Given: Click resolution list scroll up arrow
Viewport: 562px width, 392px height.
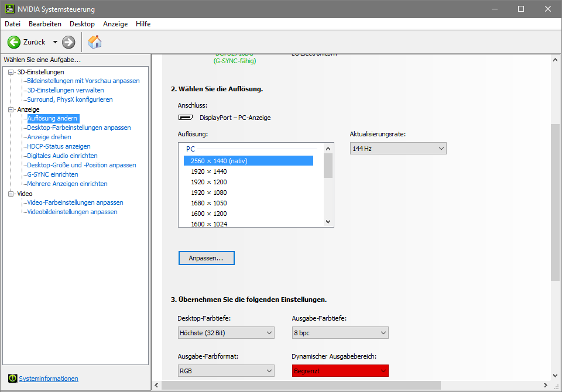Looking at the screenshot, I should click(328, 149).
